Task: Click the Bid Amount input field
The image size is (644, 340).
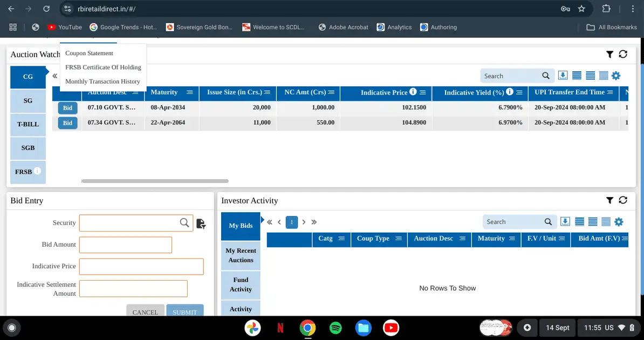Action: [125, 244]
